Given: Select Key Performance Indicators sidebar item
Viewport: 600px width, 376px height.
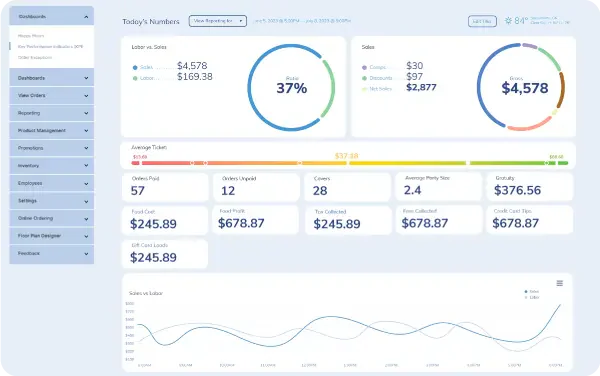Looking at the screenshot, I should pyautogui.click(x=50, y=47).
